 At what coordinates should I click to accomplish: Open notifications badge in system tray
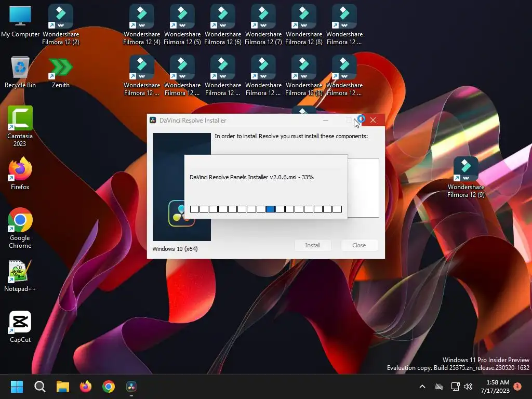coord(517,386)
